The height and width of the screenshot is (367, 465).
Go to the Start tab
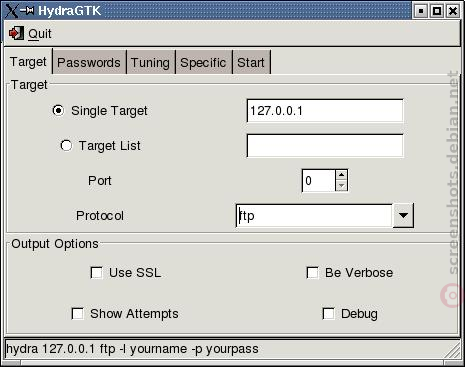pos(251,62)
